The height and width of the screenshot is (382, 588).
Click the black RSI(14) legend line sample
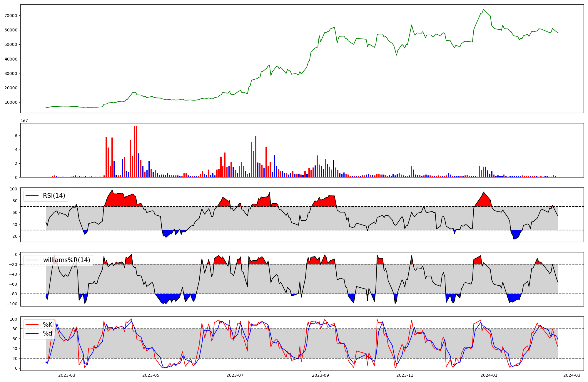click(32, 196)
